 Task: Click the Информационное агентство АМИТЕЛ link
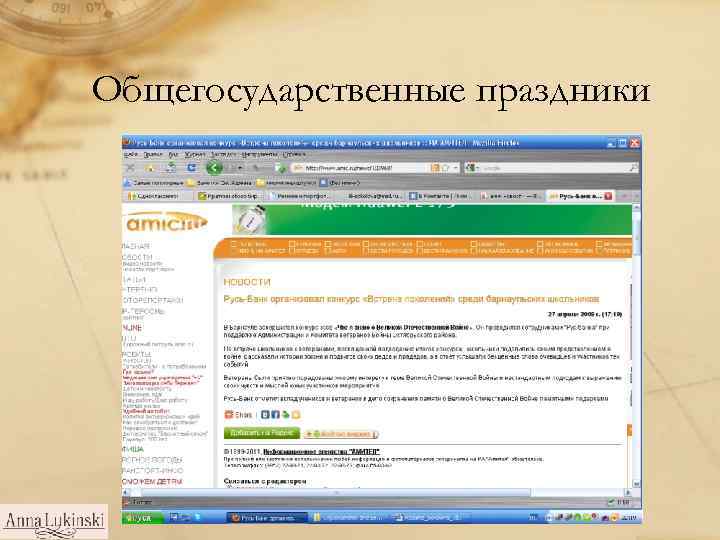321,452
